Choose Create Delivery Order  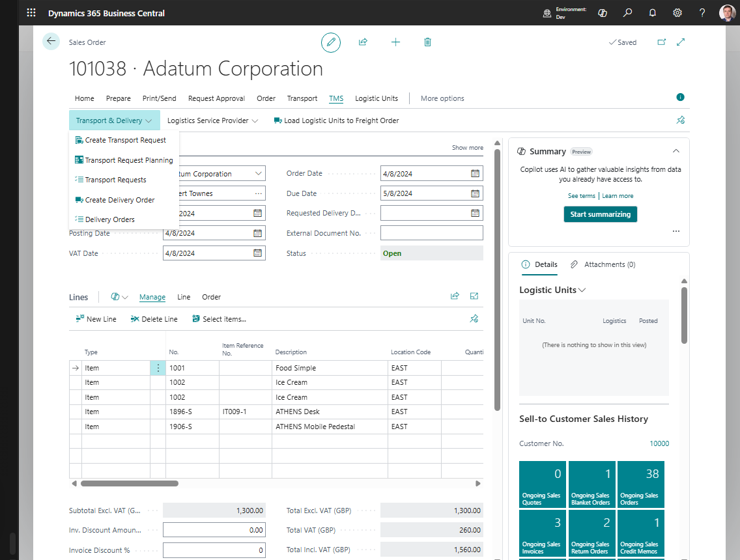click(115, 199)
